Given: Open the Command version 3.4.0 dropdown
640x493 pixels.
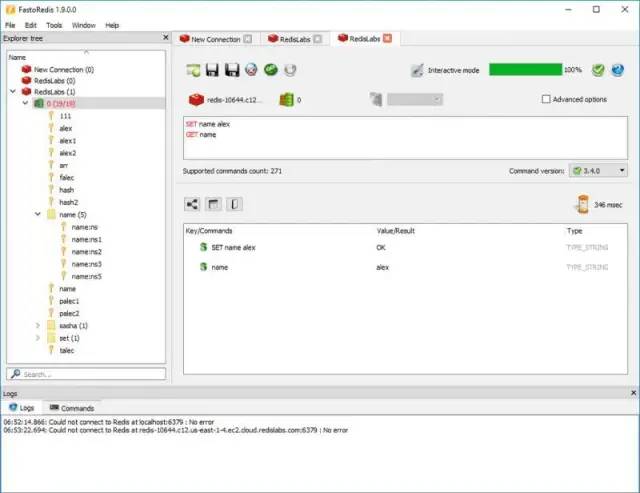Looking at the screenshot, I should point(598,171).
